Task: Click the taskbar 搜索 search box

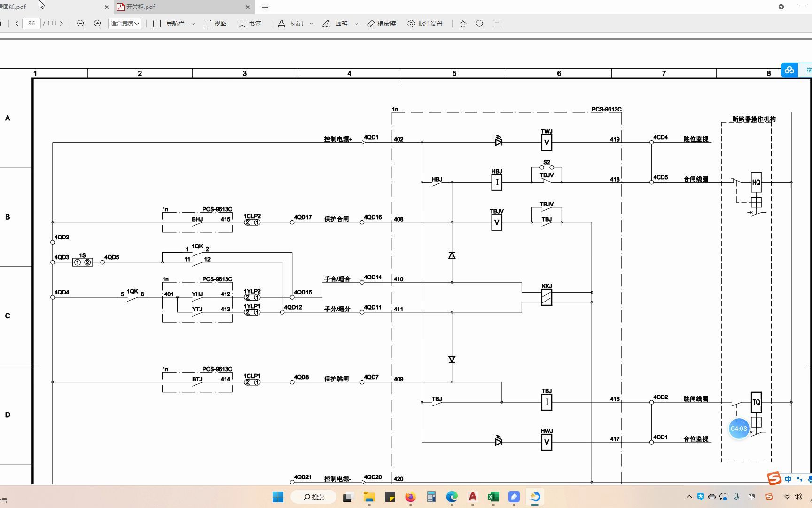Action: (x=313, y=497)
